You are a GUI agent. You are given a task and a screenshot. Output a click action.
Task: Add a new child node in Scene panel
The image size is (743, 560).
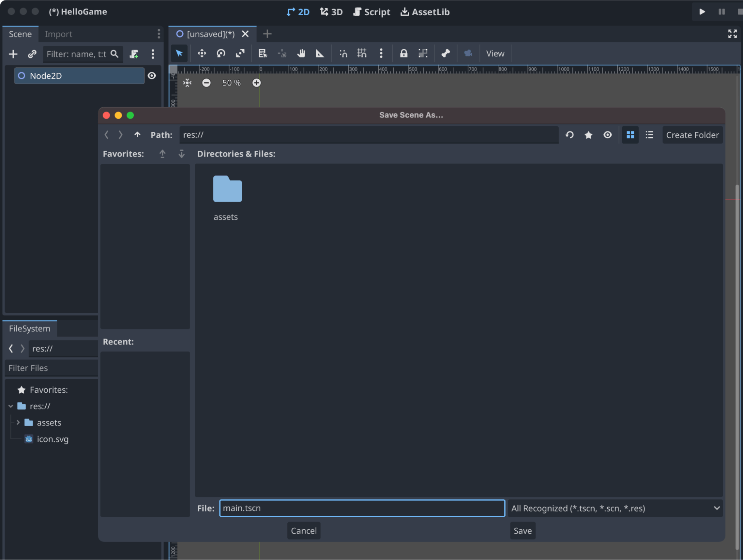pyautogui.click(x=13, y=54)
